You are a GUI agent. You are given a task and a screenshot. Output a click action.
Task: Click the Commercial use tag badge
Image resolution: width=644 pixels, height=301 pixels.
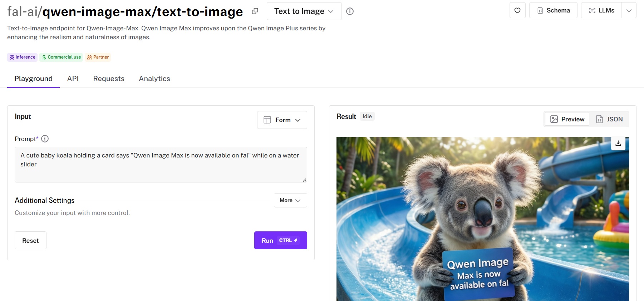[61, 57]
